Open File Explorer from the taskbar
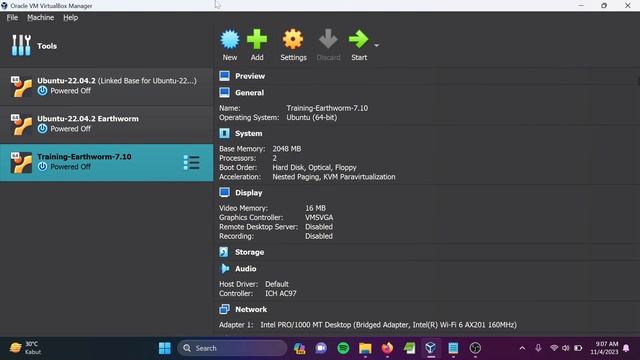This screenshot has width=640, height=360. coord(365,348)
